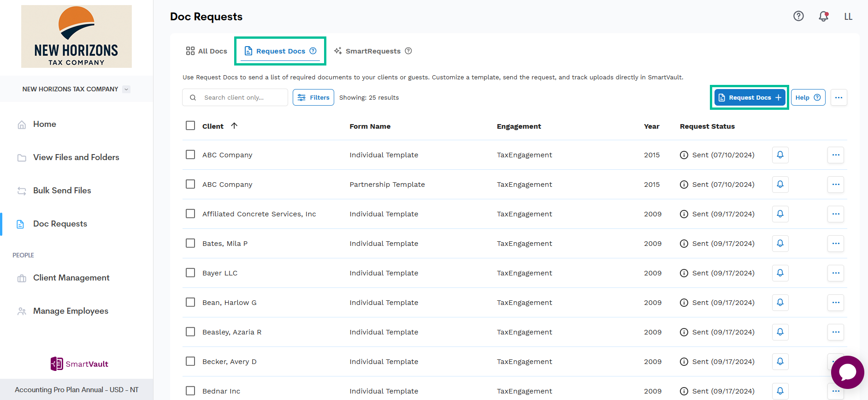Select the Bean, Harlow G row checkbox
This screenshot has height=400, width=868.
click(190, 302)
